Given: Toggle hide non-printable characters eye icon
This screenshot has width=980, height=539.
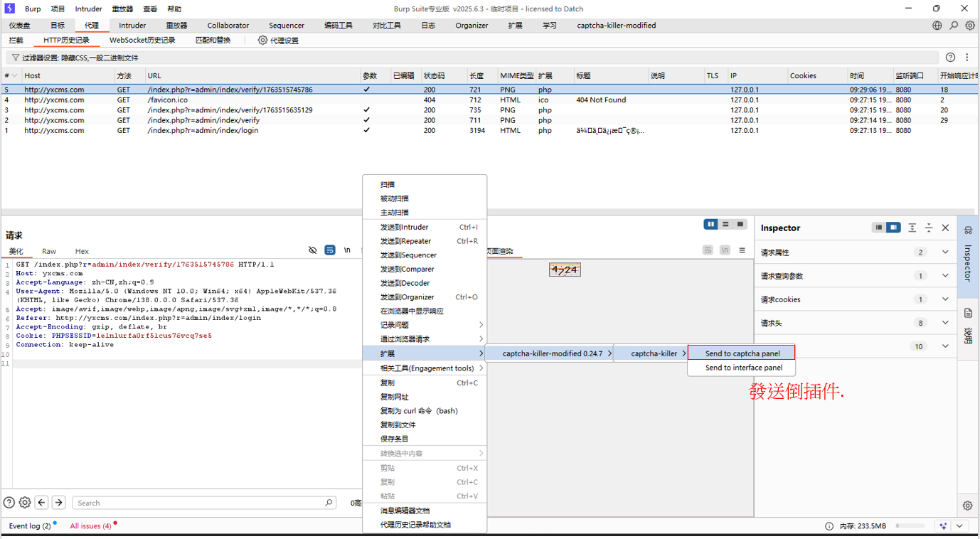Looking at the screenshot, I should click(x=313, y=250).
